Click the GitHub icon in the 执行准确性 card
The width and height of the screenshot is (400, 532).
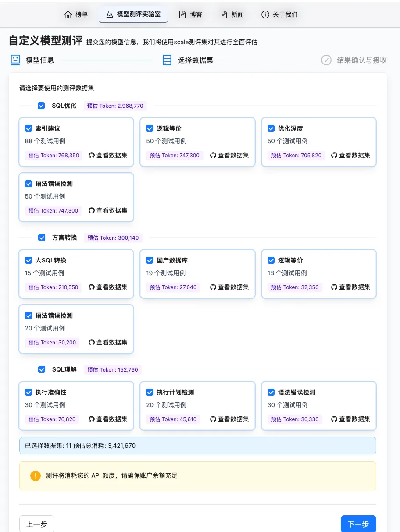tap(92, 419)
